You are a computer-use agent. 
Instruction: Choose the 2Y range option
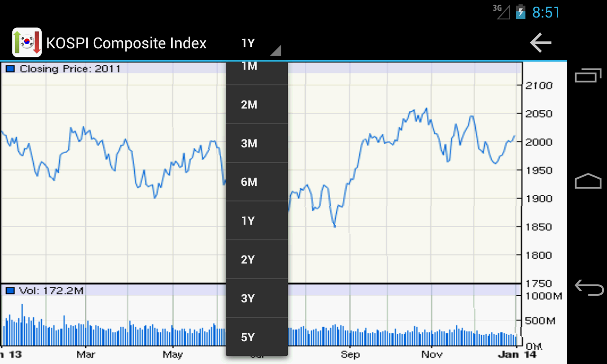tap(257, 260)
